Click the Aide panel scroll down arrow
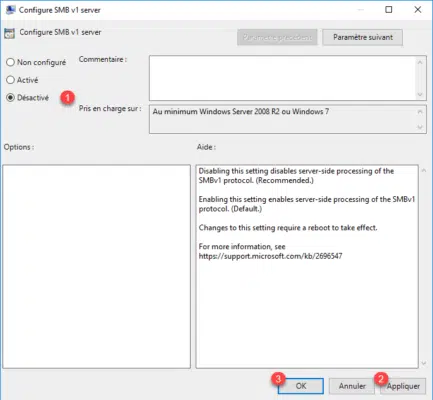The image size is (433, 400). [424, 363]
